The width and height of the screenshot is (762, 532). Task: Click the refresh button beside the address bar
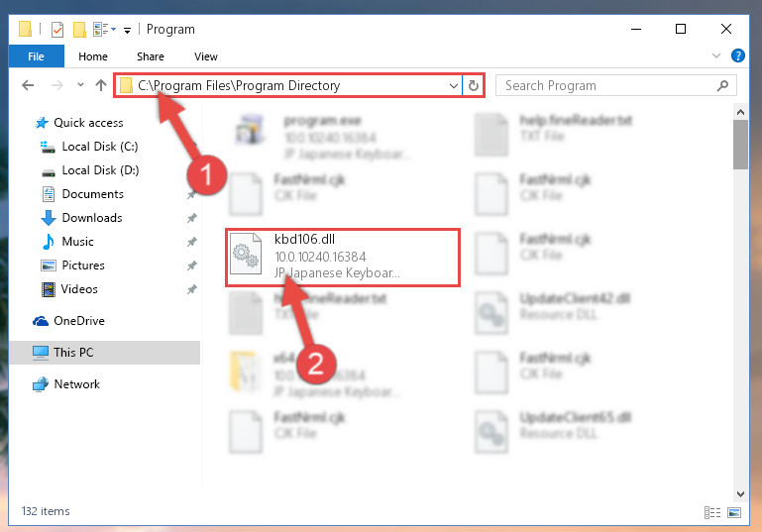pos(474,86)
